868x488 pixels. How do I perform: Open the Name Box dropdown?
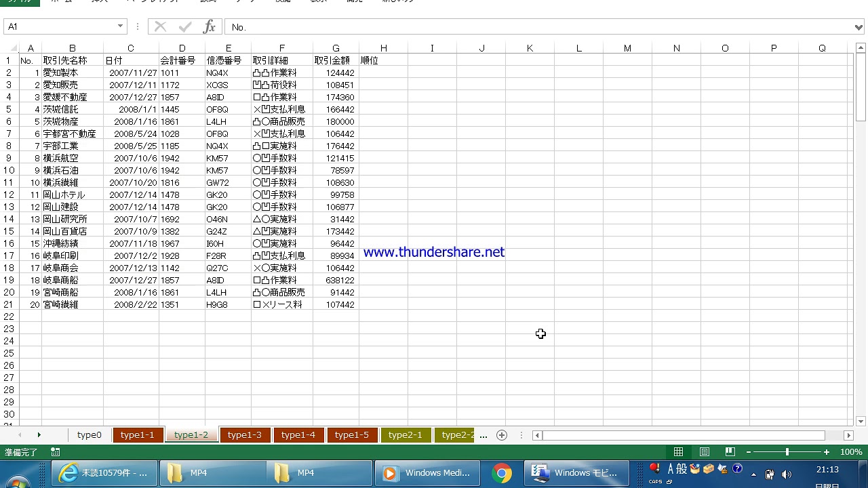pos(121,26)
